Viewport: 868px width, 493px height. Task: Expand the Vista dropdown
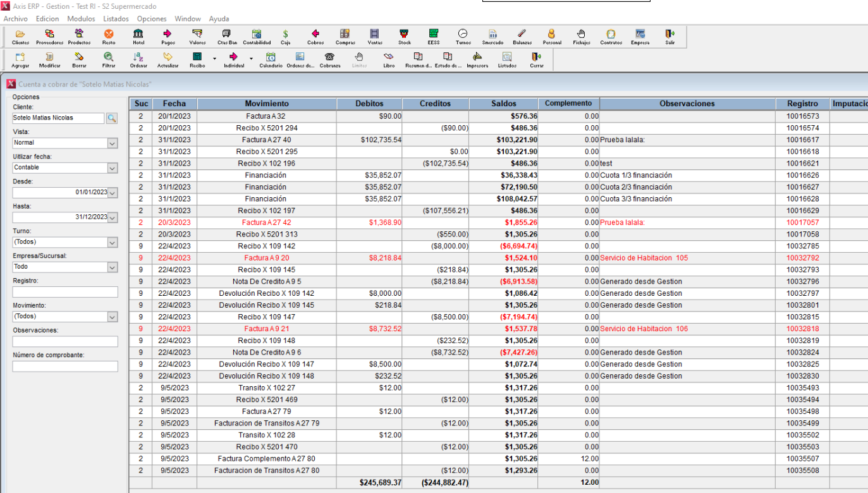click(x=112, y=143)
